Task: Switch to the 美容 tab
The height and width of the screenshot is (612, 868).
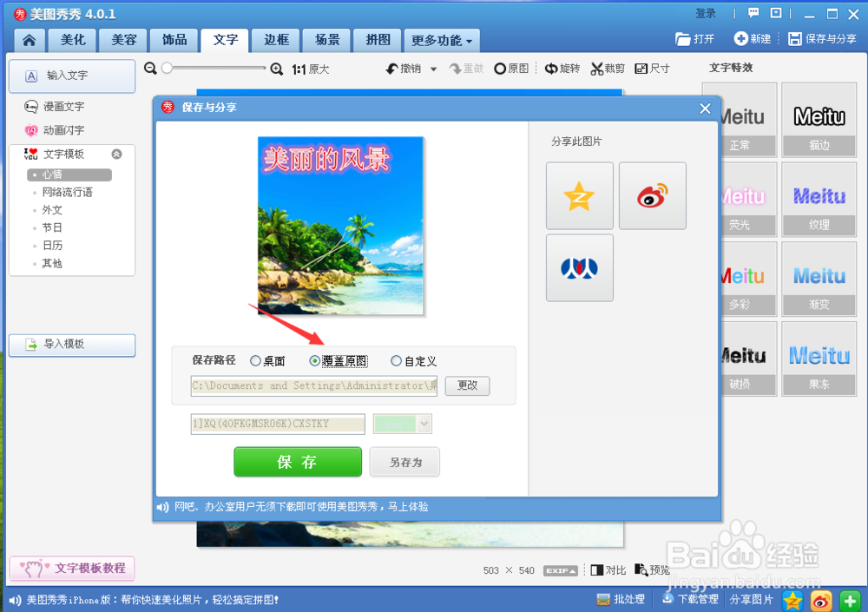Action: (123, 40)
